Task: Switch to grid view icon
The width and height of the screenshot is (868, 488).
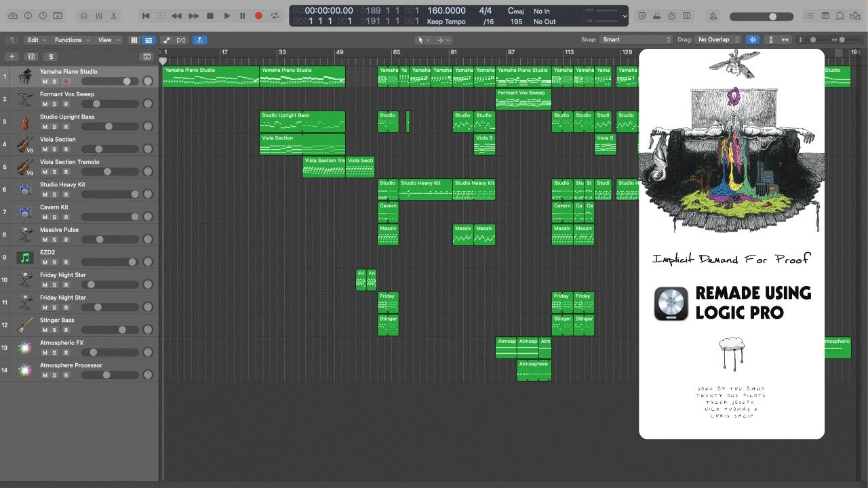Action: pos(134,40)
